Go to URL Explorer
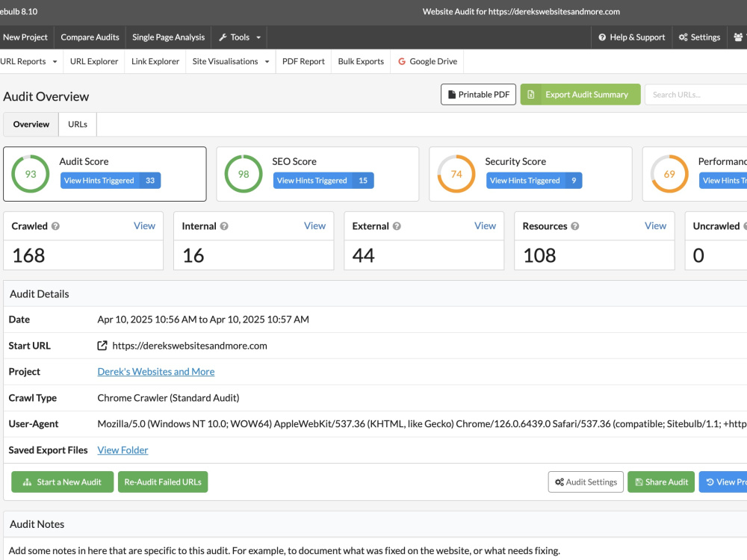This screenshot has width=747, height=560. (94, 61)
